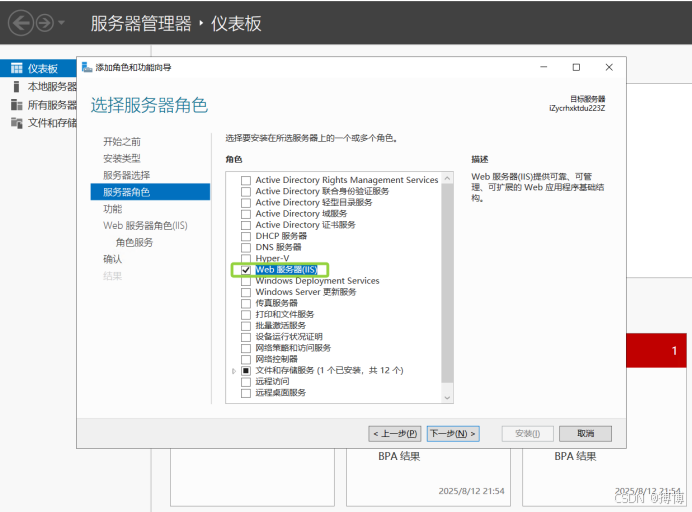Go to 安装类型 wizard step
Image resolution: width=692 pixels, height=512 pixels.
pyautogui.click(x=122, y=158)
